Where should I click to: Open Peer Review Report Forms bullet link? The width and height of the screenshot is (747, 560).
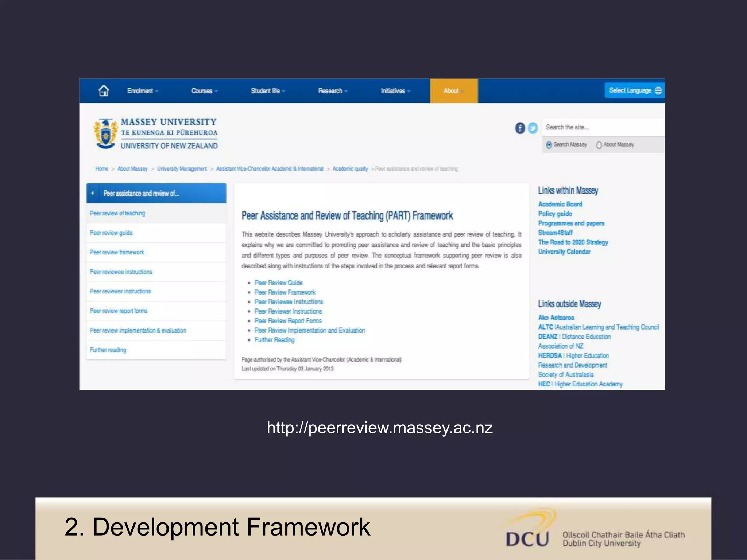[x=288, y=321]
